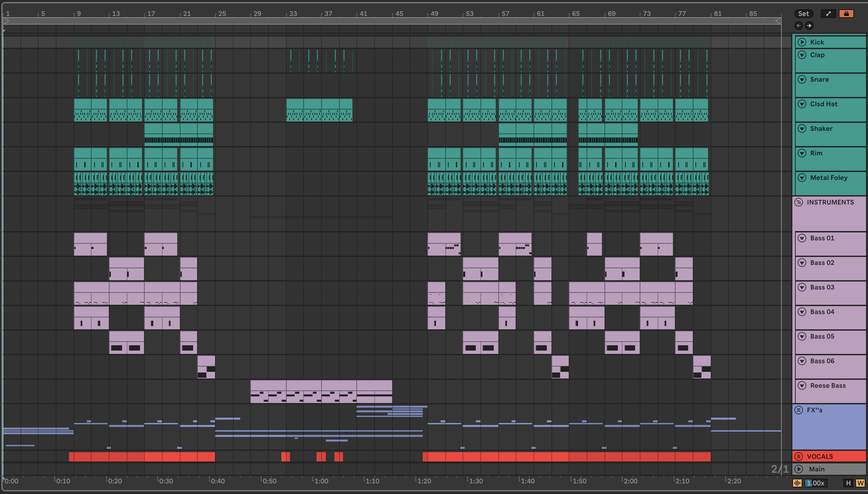Select first Bass 01 clip at bar 9
The width and height of the screenshot is (868, 494).
pos(90,244)
